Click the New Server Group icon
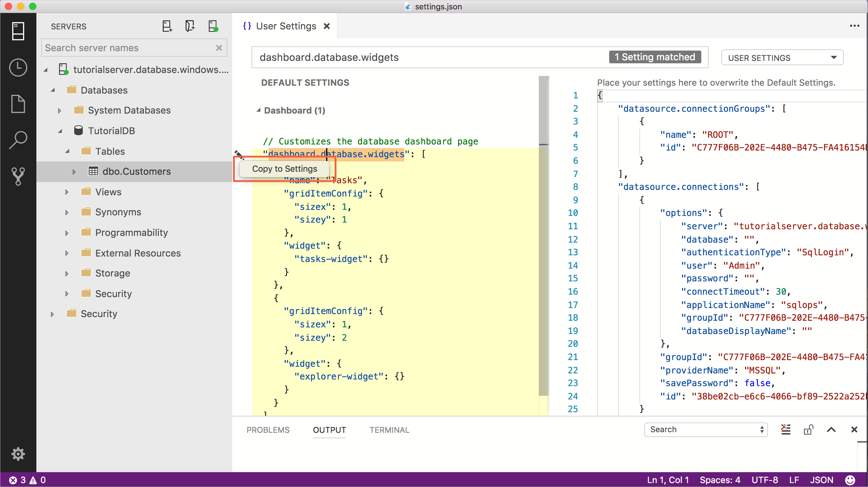 point(190,26)
